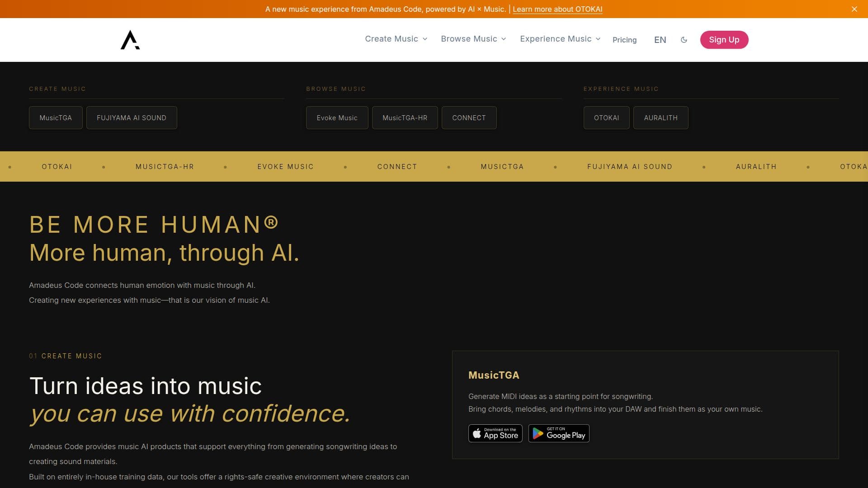Screen dimensions: 868x488
Task: Get MusicTGA on Google Play
Action: click(559, 433)
